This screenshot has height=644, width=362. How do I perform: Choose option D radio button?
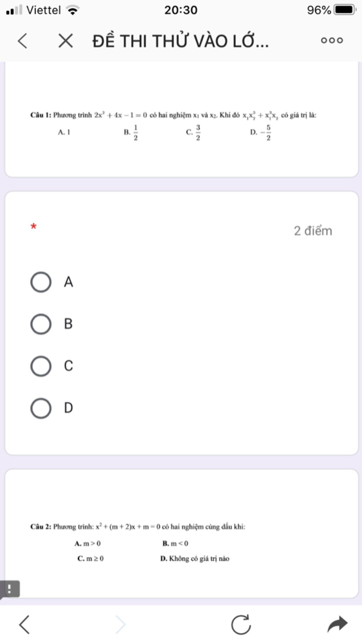[x=41, y=408]
